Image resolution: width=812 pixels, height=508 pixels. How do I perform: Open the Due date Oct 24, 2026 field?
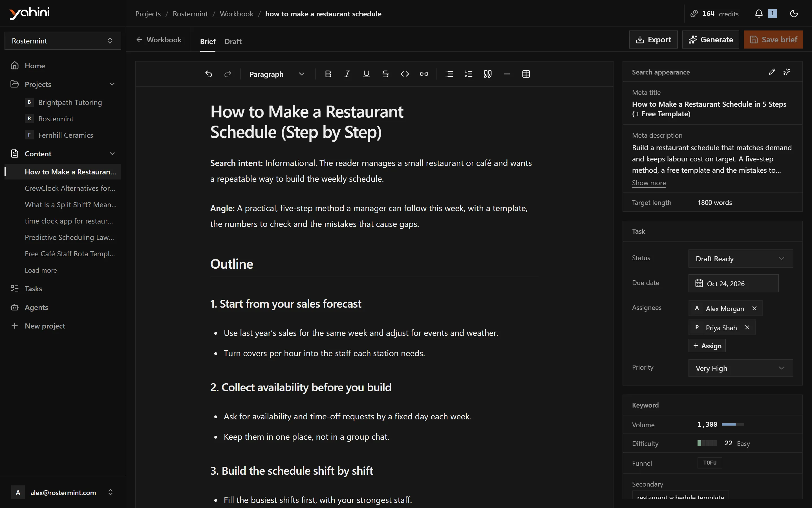(x=733, y=283)
